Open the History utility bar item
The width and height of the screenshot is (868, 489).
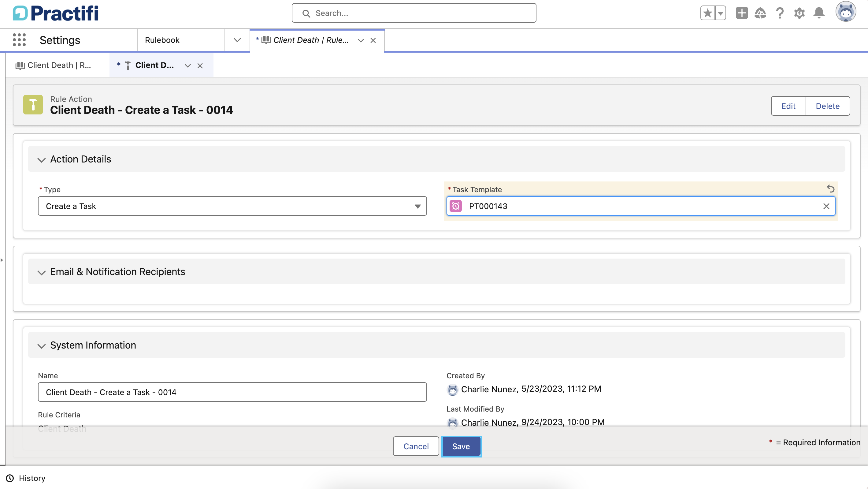click(x=26, y=478)
